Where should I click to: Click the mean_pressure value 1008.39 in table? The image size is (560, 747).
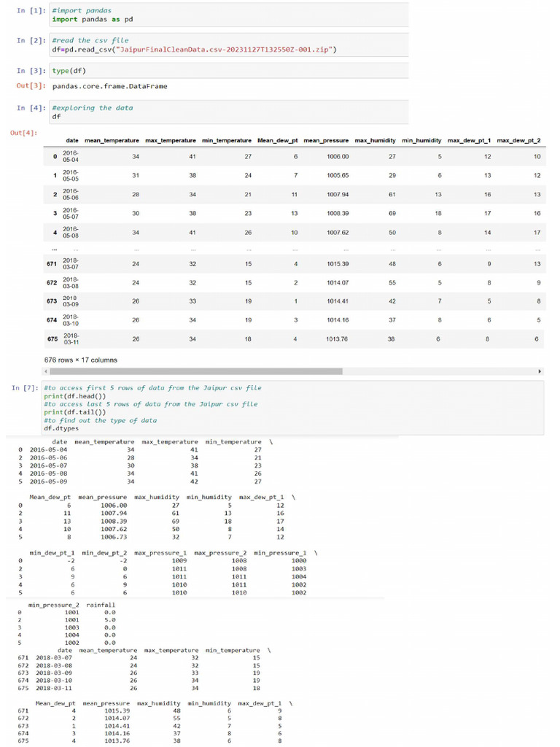coord(338,214)
